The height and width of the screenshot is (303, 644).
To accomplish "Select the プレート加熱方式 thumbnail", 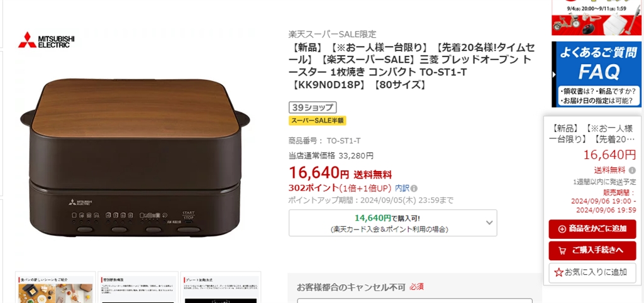I will click(221, 287).
